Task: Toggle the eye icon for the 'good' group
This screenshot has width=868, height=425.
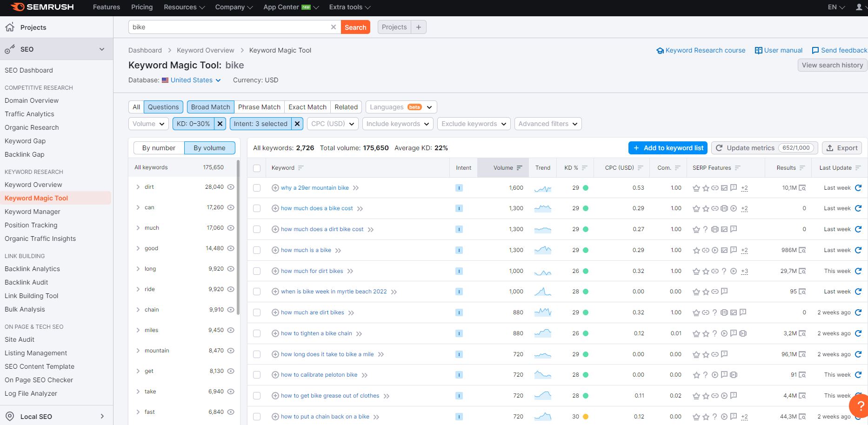Action: [231, 248]
